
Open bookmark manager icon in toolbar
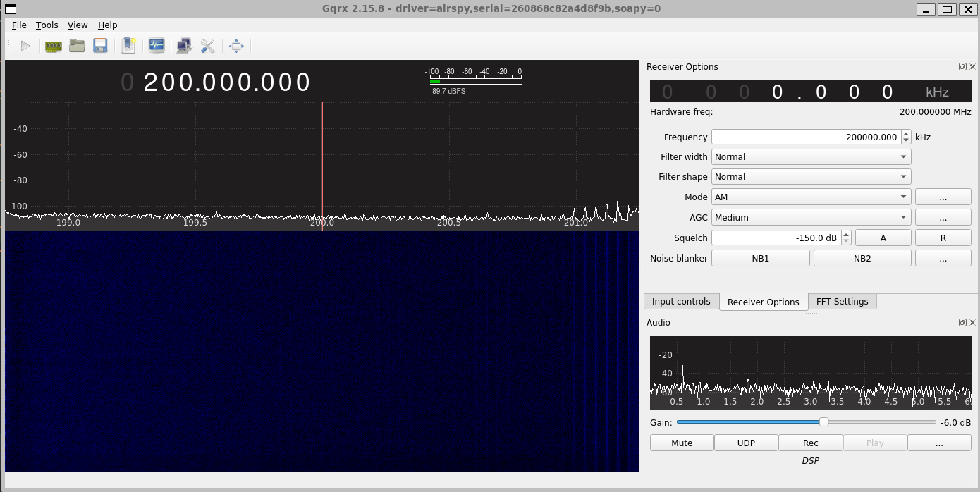coord(128,46)
